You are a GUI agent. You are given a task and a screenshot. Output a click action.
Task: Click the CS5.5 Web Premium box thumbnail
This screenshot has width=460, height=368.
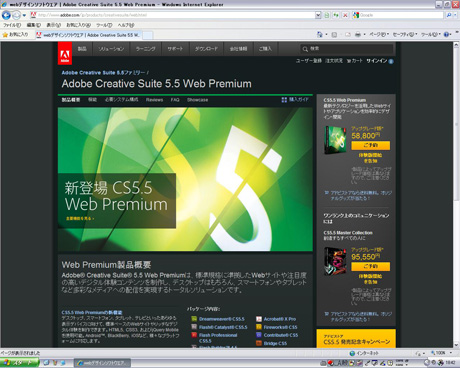tap(336, 140)
